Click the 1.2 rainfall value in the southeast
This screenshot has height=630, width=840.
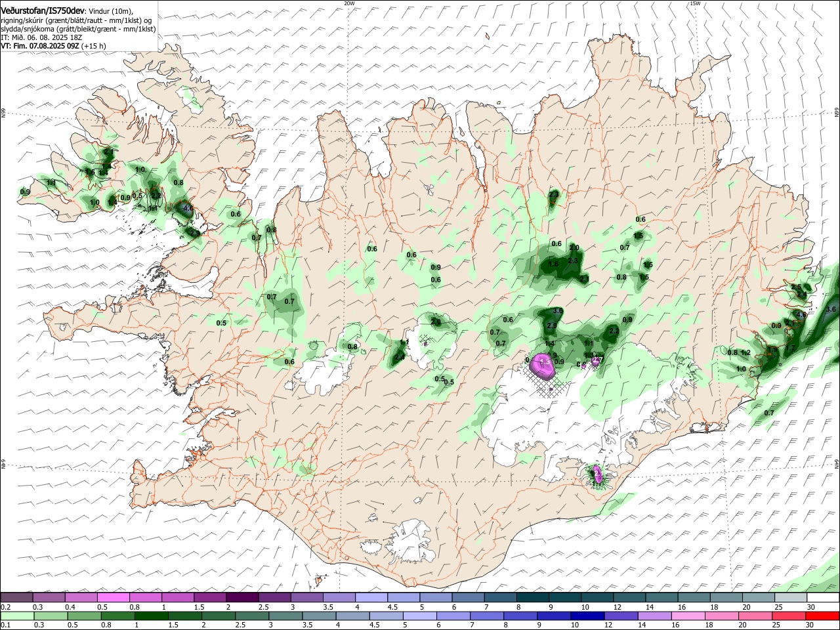pos(745,353)
